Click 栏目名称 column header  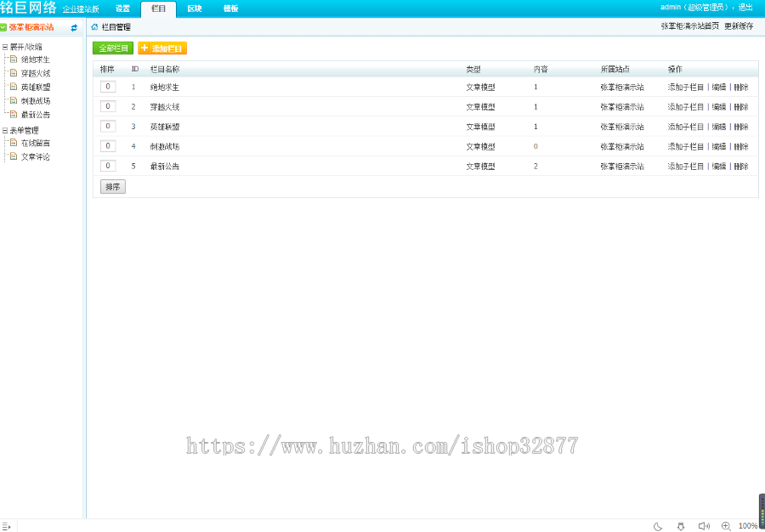[165, 69]
